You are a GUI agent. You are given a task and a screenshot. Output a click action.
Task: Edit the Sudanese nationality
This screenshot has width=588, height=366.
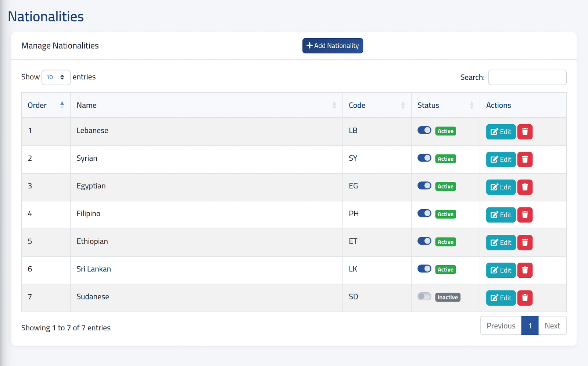coord(501,298)
